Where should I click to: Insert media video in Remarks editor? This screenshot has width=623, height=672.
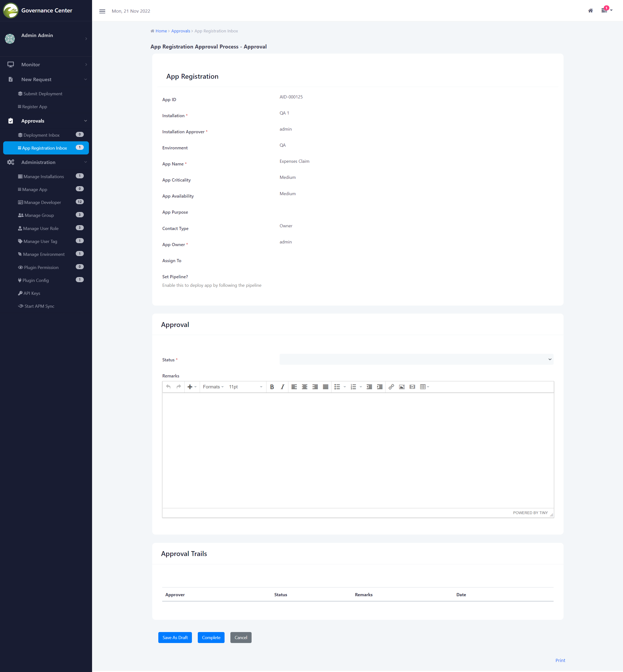(412, 387)
